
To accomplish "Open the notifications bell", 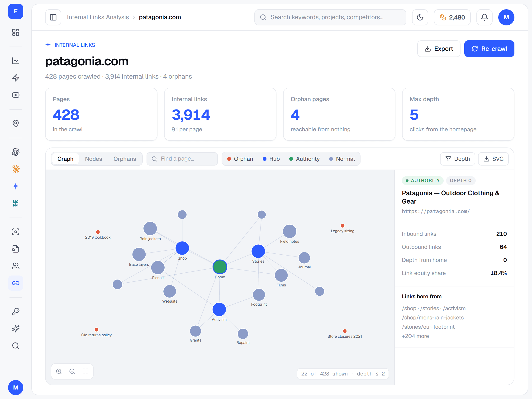I will point(484,17).
